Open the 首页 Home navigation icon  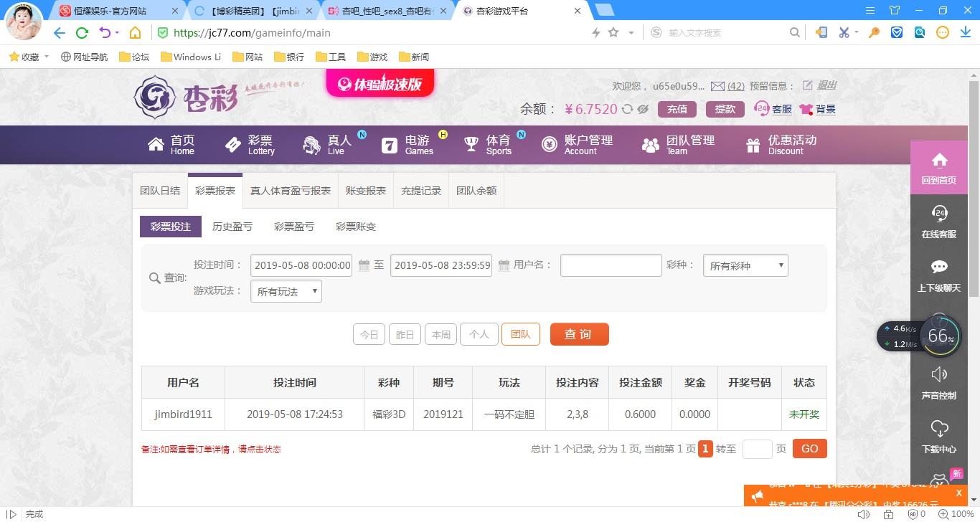click(156, 144)
